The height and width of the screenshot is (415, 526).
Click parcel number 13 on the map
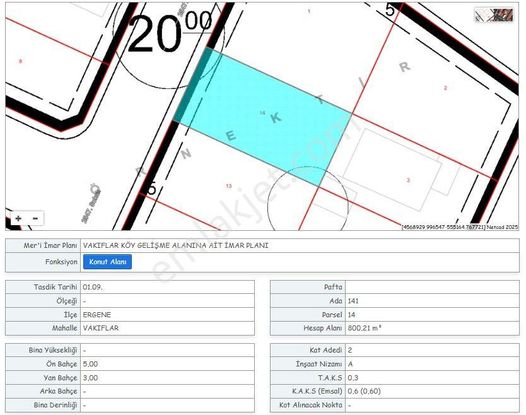(229, 186)
